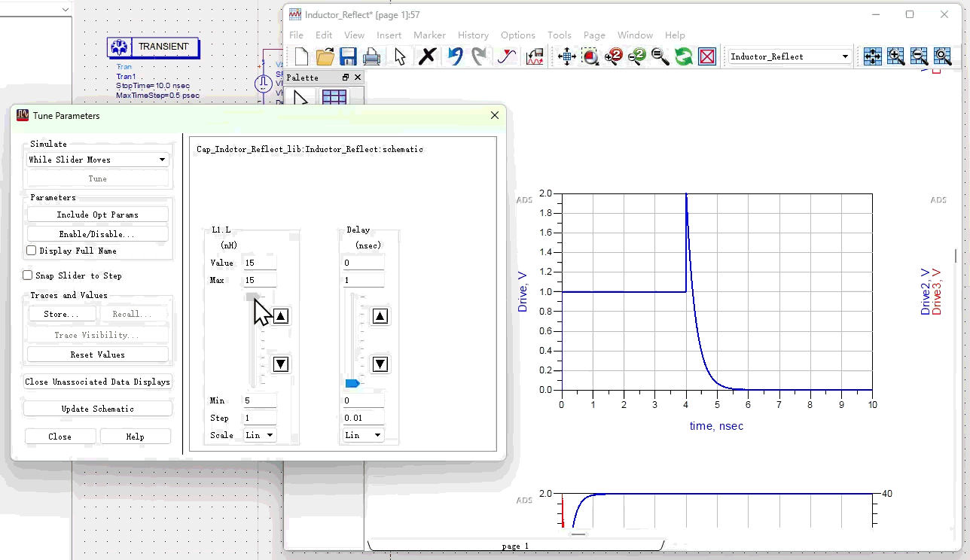
Task: Click the Update Schematic button
Action: 98,409
